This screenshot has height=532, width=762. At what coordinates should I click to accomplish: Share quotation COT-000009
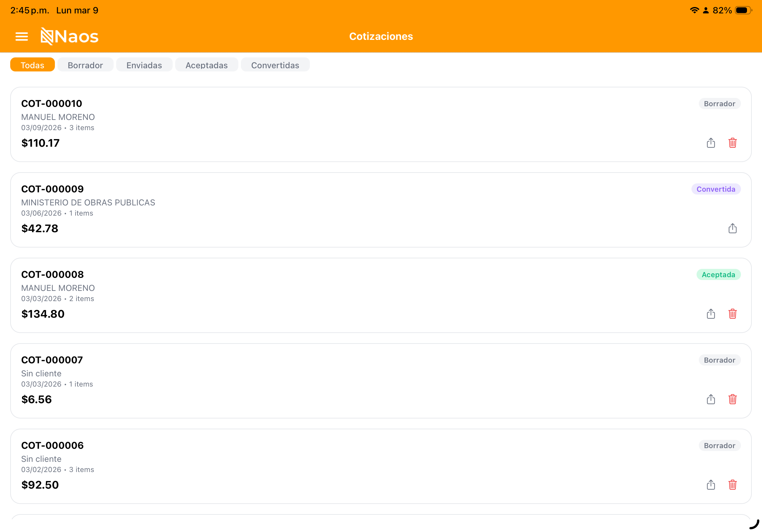(732, 228)
